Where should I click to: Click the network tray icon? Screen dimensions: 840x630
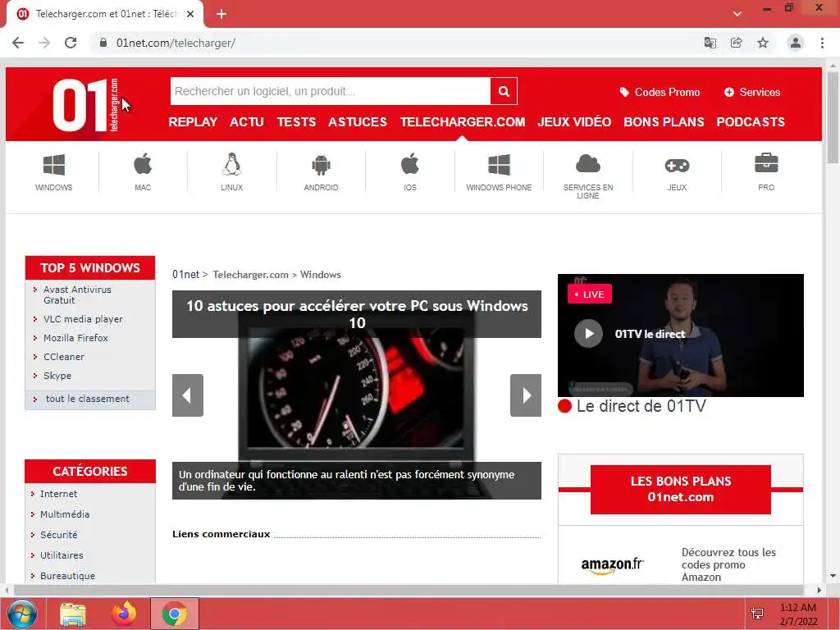(x=757, y=614)
